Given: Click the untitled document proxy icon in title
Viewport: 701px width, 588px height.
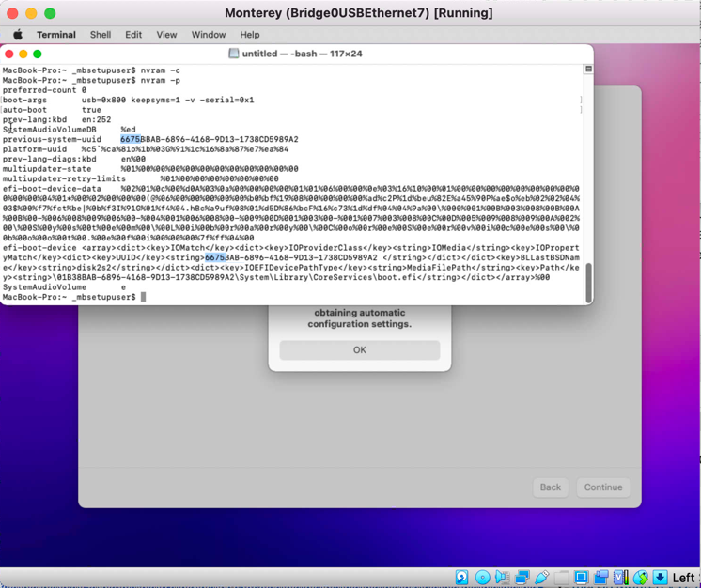Looking at the screenshot, I should click(233, 54).
